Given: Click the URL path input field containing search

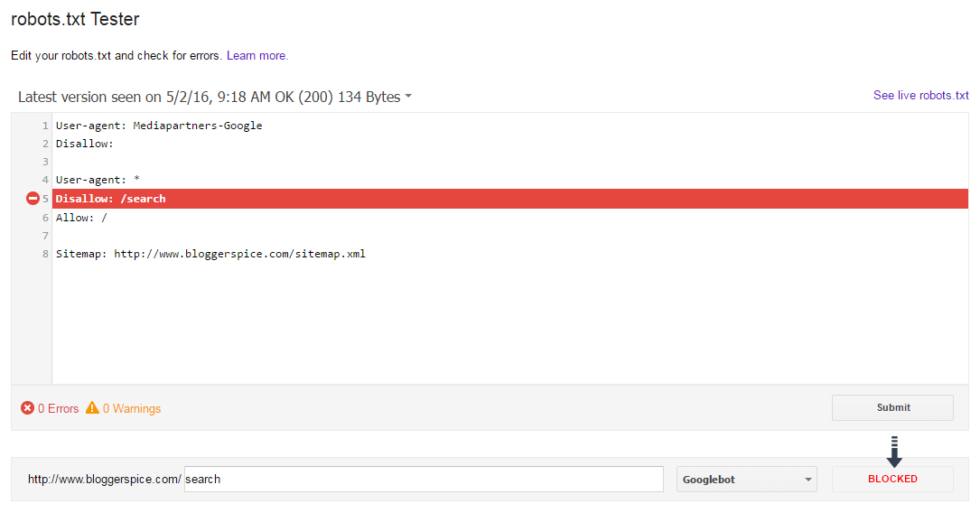Looking at the screenshot, I should point(424,480).
